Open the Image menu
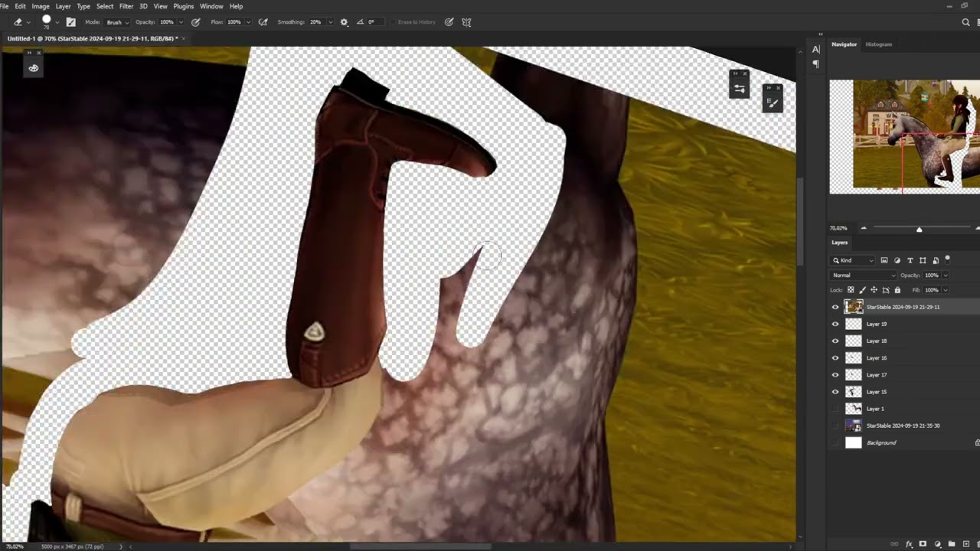This screenshot has height=551, width=980. 41,6
